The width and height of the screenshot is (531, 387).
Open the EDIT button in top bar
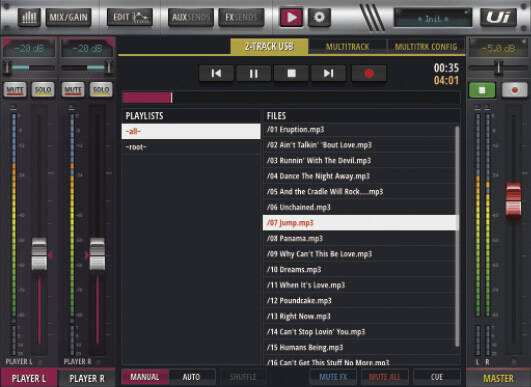click(x=130, y=17)
